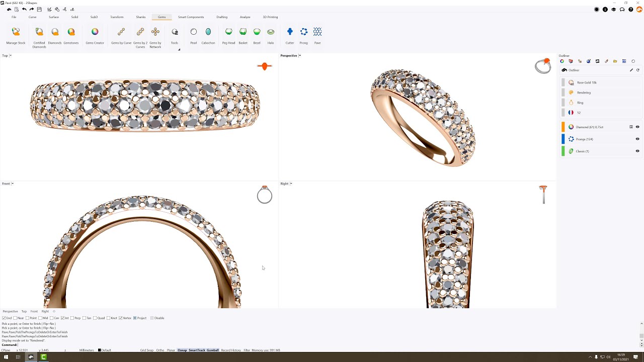Uncheck the Vertex snap checkbox
The image size is (644, 362).
(x=120, y=318)
